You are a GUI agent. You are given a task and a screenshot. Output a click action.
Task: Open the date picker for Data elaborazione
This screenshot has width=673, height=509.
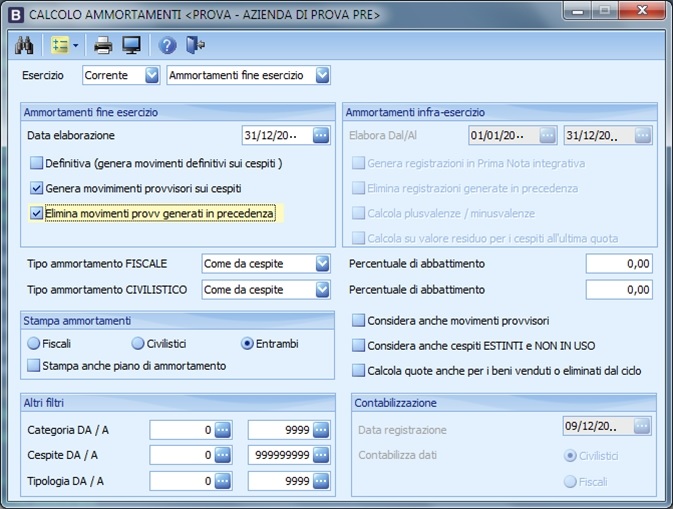(321, 135)
